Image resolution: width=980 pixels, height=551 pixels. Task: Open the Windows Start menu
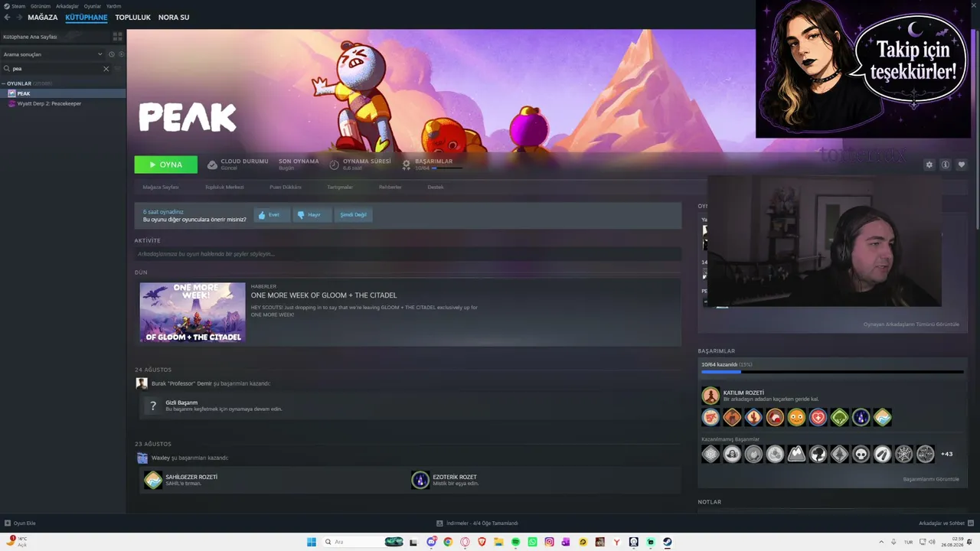pyautogui.click(x=312, y=542)
